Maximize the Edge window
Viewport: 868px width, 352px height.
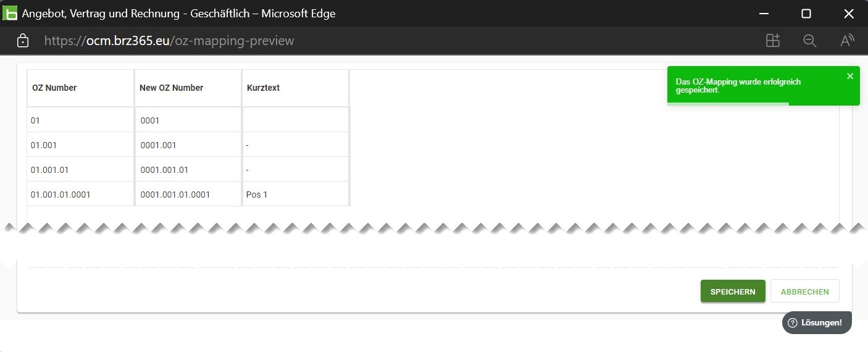pos(806,14)
